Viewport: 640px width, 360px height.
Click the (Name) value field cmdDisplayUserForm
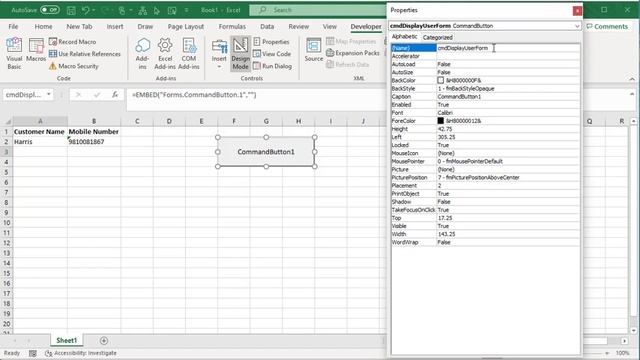[508, 48]
